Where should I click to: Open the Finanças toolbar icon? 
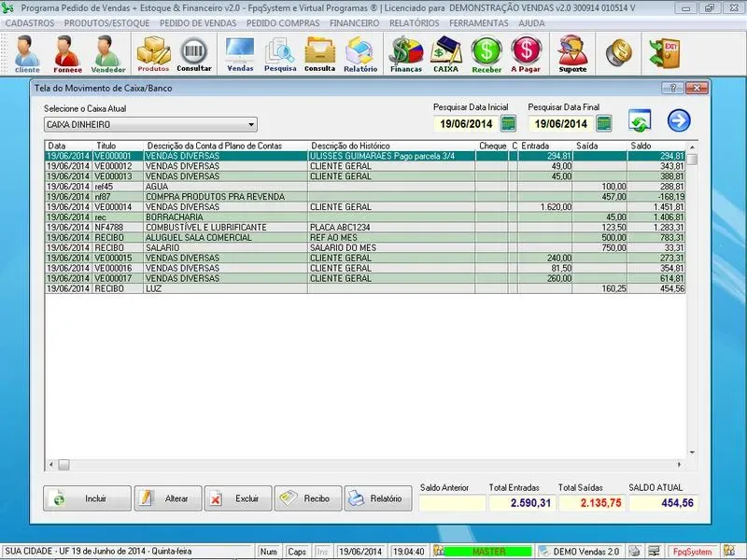(405, 53)
